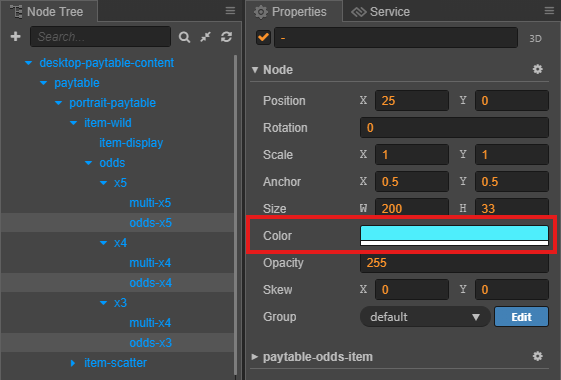Click the search magnifier icon in Node Tree

pos(184,37)
